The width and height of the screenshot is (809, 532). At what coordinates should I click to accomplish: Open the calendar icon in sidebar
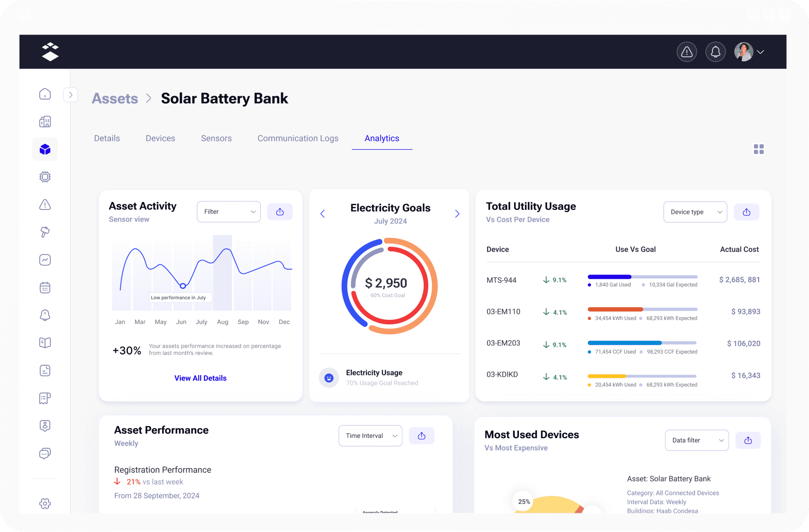tap(45, 288)
